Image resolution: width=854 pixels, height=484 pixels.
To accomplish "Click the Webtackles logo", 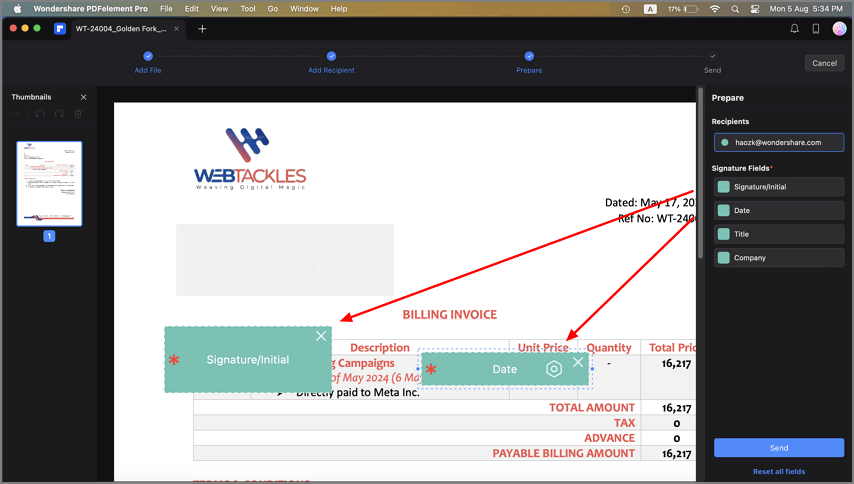I will point(250,158).
